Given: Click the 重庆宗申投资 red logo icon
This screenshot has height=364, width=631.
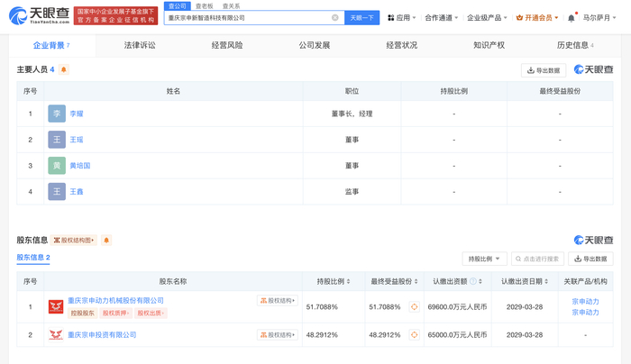Looking at the screenshot, I should click(56, 335).
